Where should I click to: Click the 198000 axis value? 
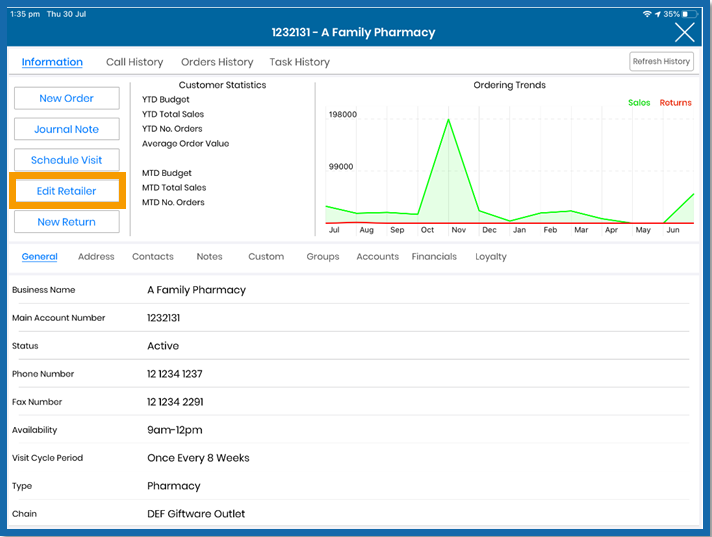[x=343, y=114]
